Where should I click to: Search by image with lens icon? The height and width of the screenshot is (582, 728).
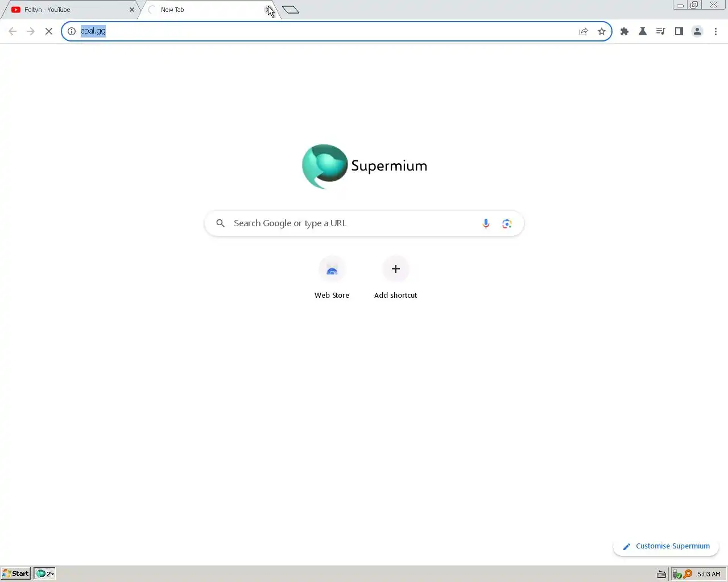[x=507, y=223]
